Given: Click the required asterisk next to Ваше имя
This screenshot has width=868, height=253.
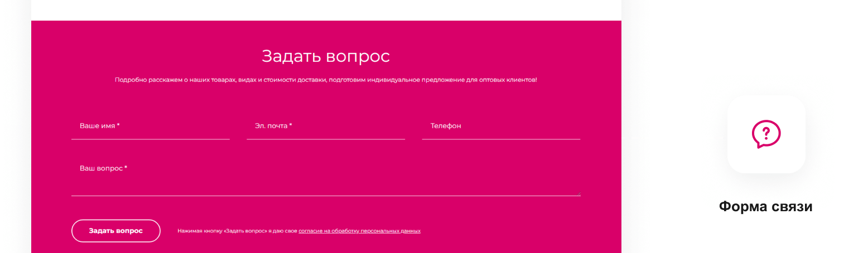Looking at the screenshot, I should (119, 125).
